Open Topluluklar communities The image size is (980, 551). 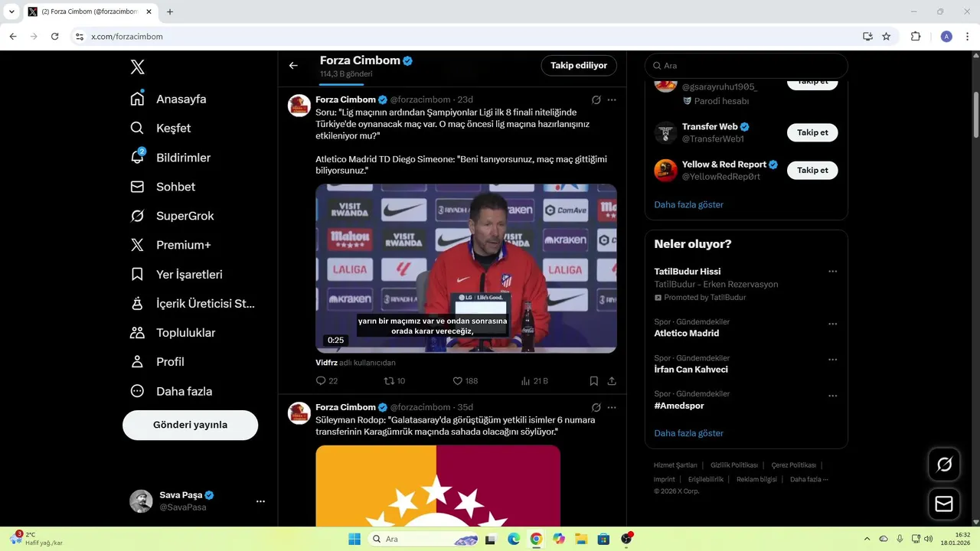(x=173, y=333)
